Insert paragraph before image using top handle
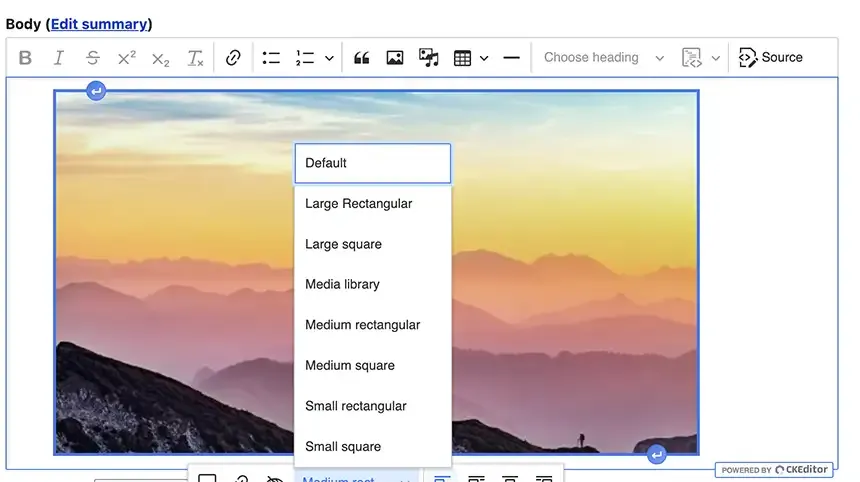 pyautogui.click(x=96, y=91)
